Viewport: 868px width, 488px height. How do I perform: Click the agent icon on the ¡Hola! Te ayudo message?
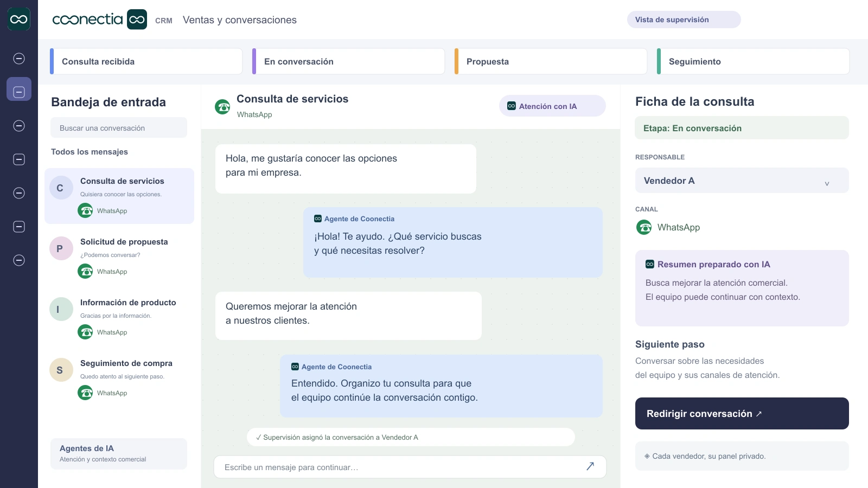point(318,219)
